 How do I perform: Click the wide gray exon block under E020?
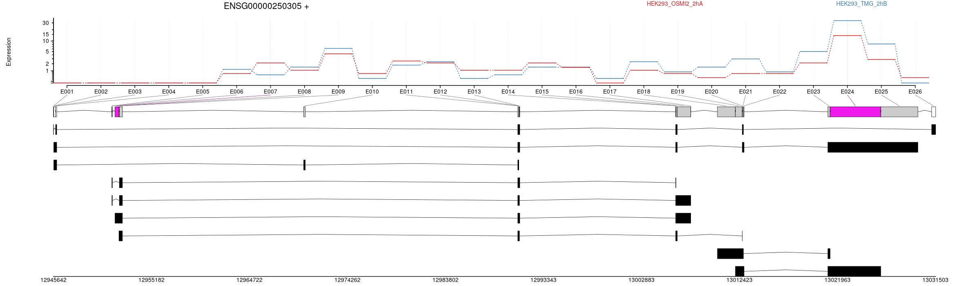[726, 112]
